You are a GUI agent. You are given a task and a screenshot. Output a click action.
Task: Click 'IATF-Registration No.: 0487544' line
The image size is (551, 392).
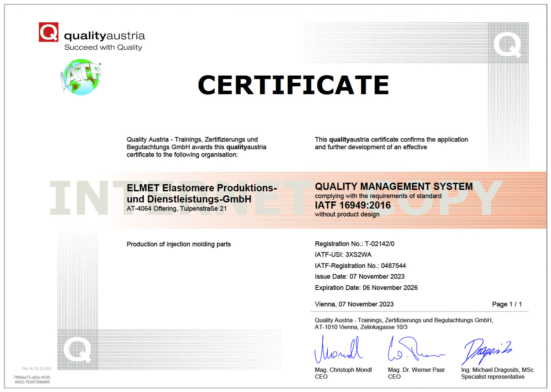click(360, 266)
